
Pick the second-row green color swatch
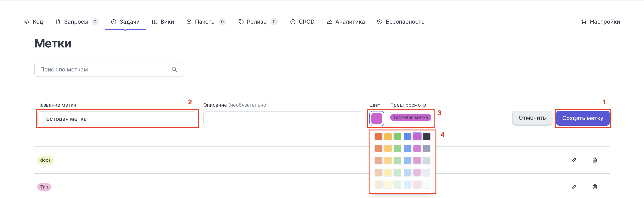397,148
